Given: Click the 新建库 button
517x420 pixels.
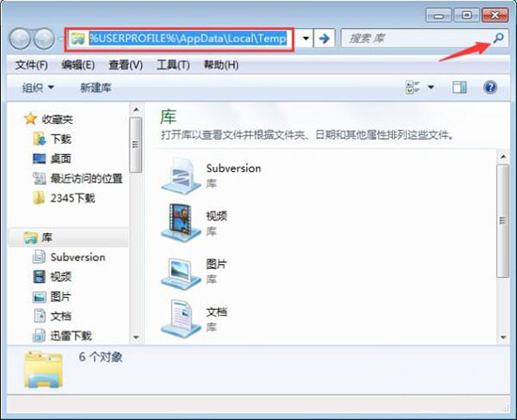Looking at the screenshot, I should tap(96, 87).
